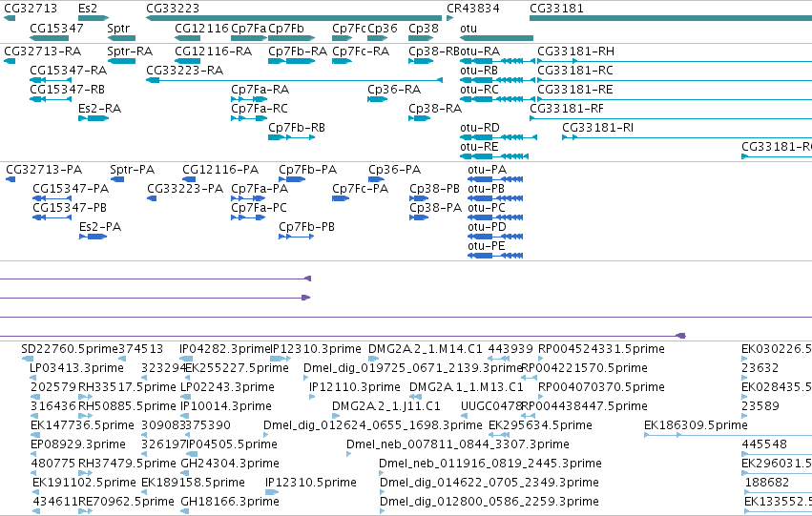The image size is (812, 516).
Task: Click transcript otu-RA
Action: [497, 61]
